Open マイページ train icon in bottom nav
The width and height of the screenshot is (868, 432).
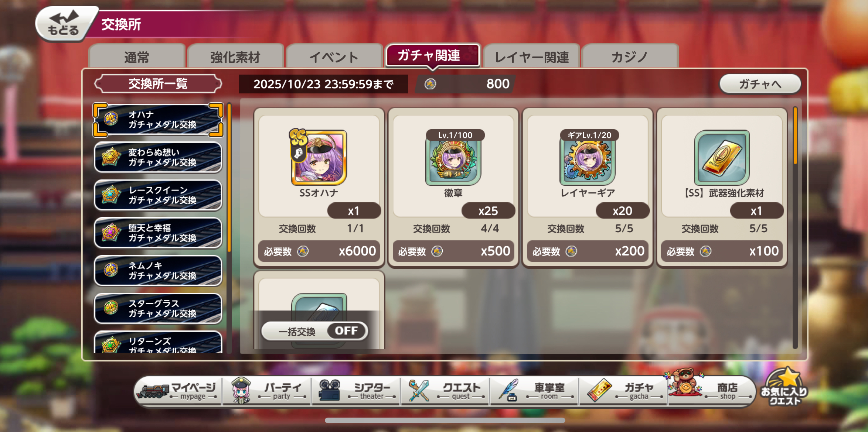click(153, 391)
